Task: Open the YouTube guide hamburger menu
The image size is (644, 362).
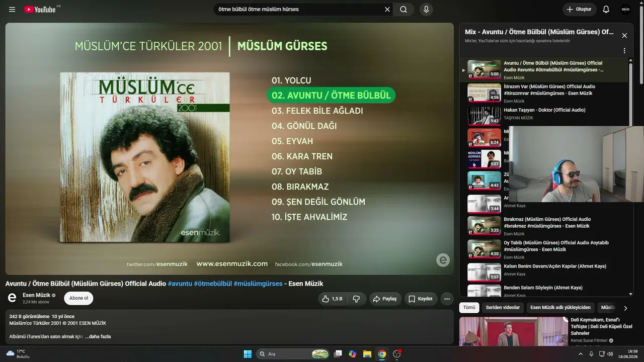Action: pos(12,10)
